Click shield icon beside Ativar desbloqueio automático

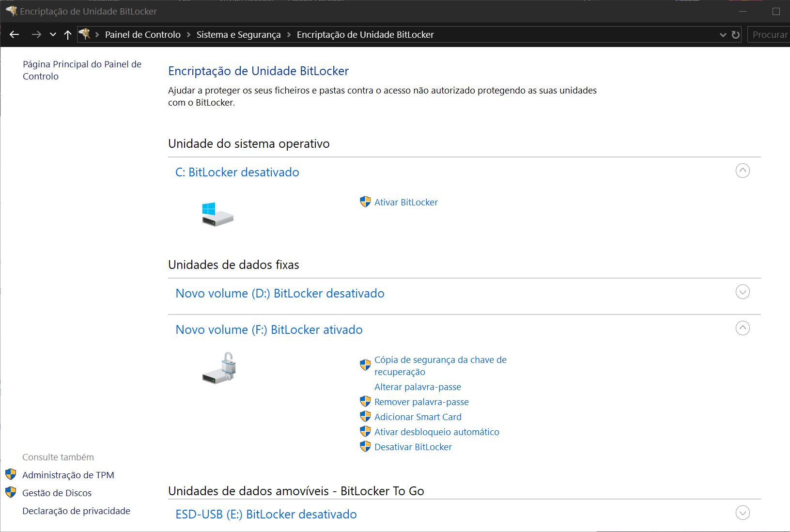point(365,432)
